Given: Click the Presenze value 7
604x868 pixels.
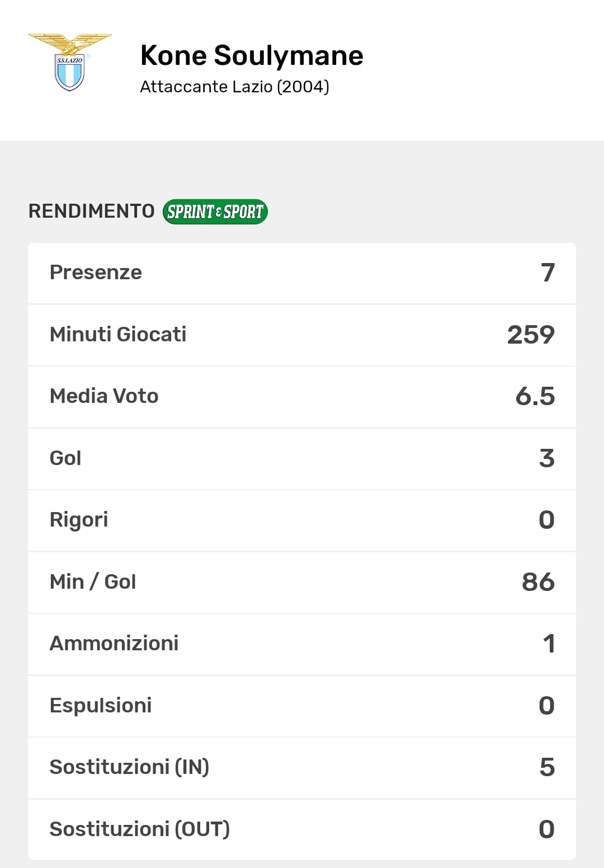Looking at the screenshot, I should [x=548, y=273].
